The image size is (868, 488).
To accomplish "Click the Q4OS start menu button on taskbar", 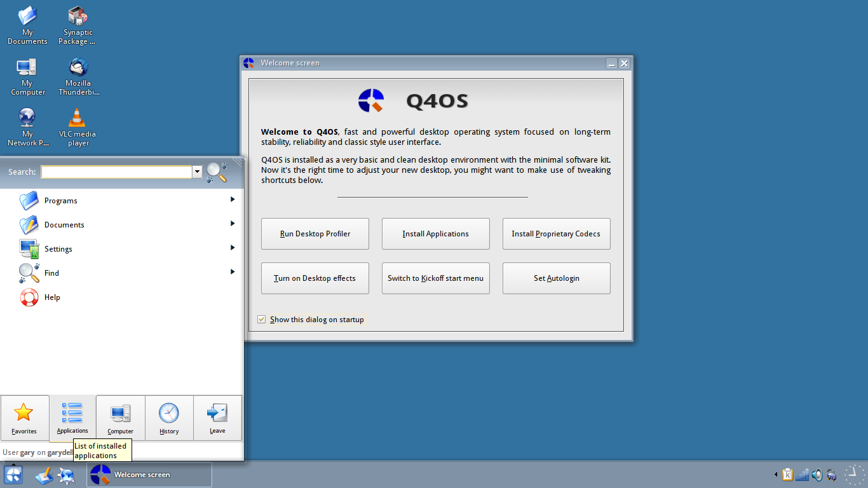I will 13,475.
